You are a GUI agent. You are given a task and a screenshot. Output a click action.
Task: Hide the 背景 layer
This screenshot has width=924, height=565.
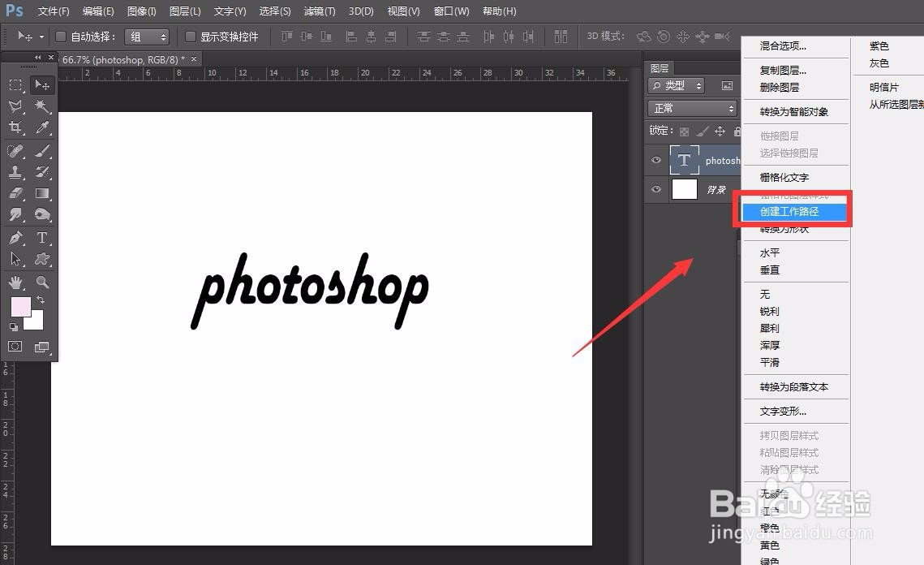(x=655, y=189)
